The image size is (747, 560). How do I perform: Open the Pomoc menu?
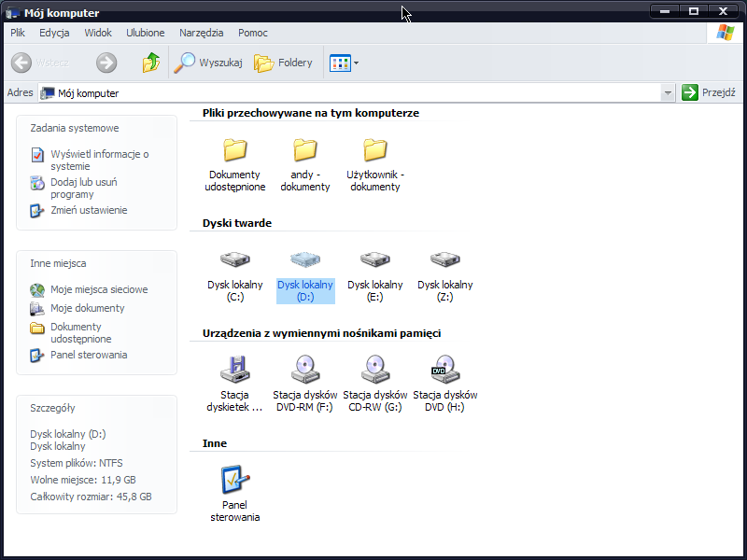click(253, 33)
